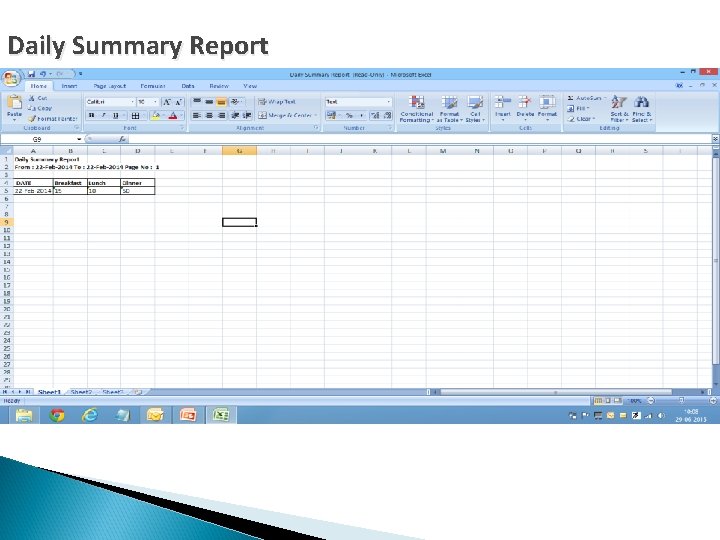Open Conditional Formatting menu

click(x=416, y=109)
